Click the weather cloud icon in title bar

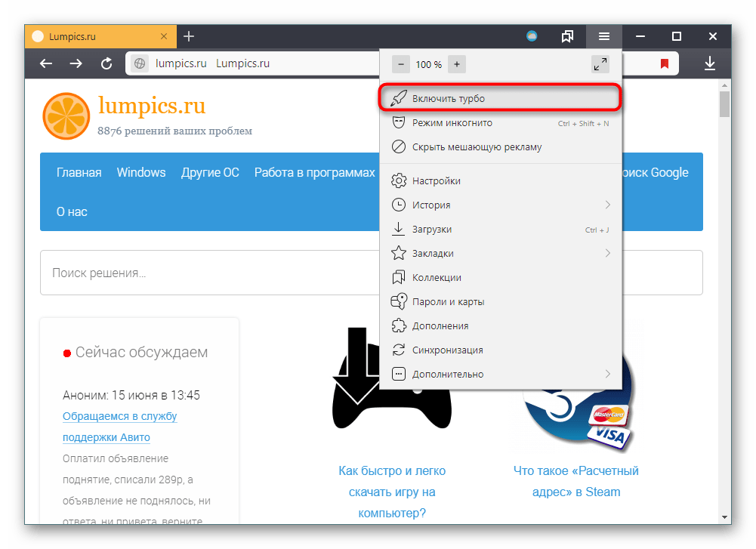[532, 36]
